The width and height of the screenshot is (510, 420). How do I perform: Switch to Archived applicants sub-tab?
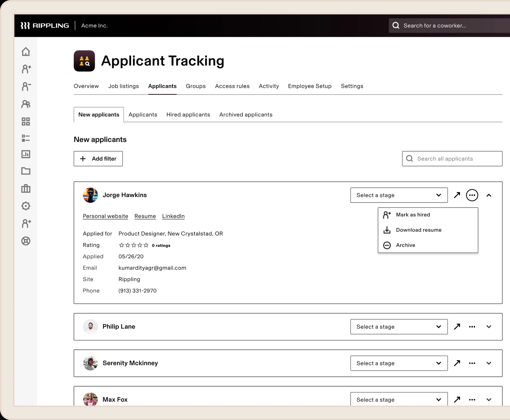[x=246, y=115]
